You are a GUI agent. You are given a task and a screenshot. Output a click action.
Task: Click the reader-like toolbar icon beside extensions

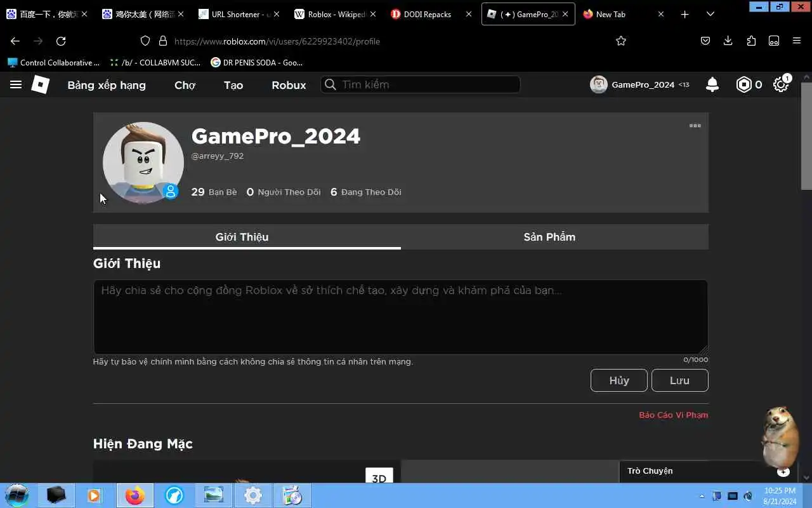774,41
